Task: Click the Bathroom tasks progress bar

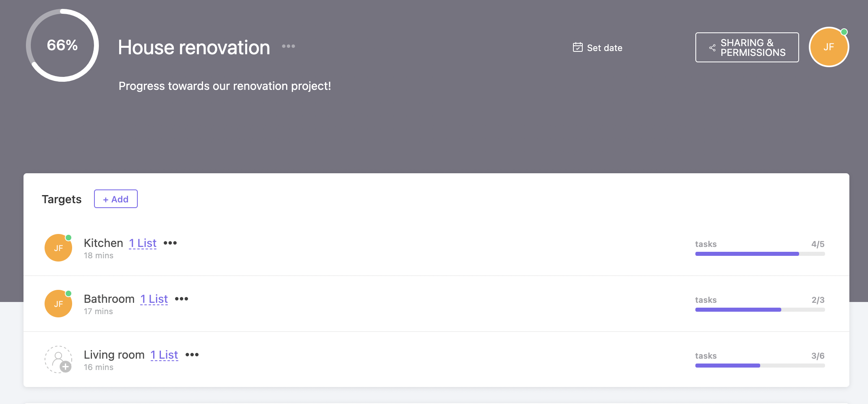Action: point(760,310)
